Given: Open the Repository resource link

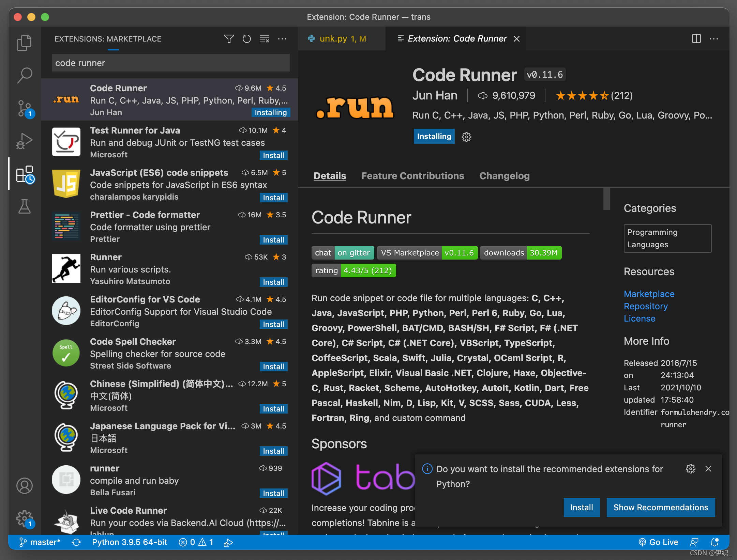Looking at the screenshot, I should click(646, 306).
